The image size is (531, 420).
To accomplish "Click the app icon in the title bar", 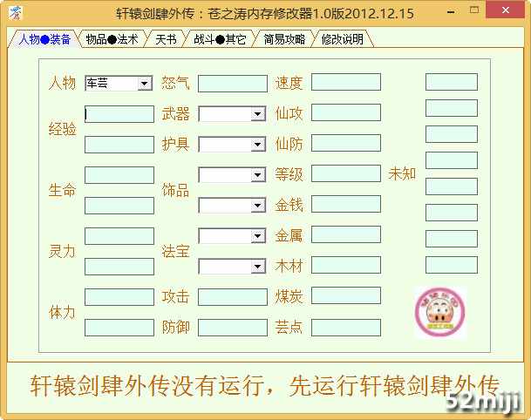I will click(15, 13).
